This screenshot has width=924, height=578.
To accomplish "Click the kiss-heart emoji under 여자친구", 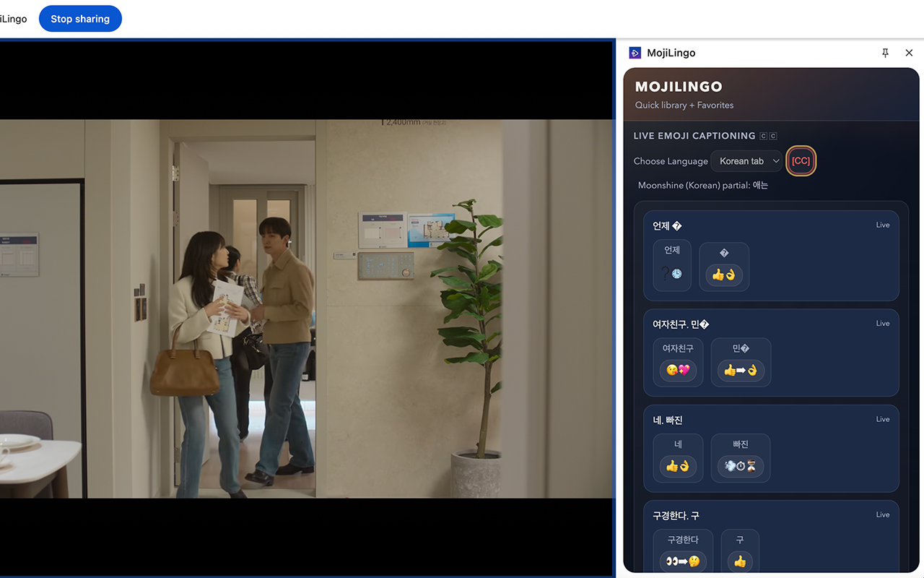I will (x=678, y=370).
